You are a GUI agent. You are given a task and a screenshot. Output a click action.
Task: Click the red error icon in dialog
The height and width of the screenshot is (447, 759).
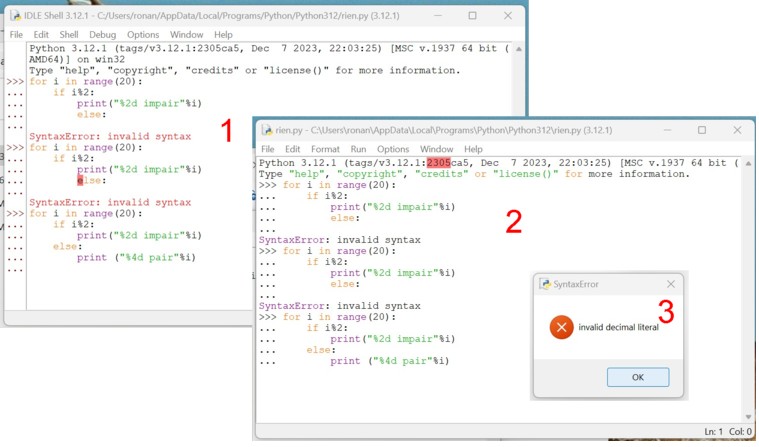coord(562,327)
